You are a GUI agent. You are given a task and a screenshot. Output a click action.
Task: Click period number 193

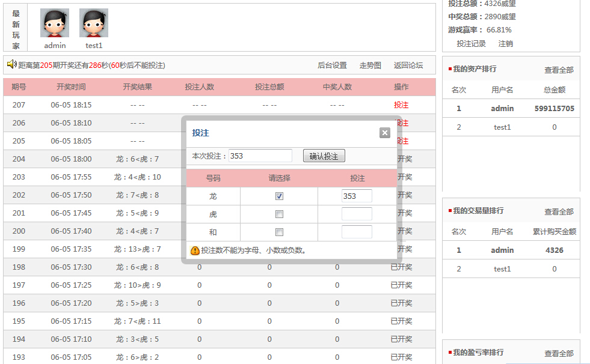click(x=19, y=357)
